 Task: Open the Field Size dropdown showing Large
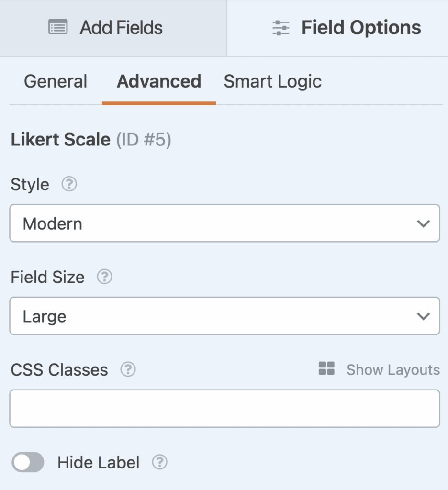[224, 316]
